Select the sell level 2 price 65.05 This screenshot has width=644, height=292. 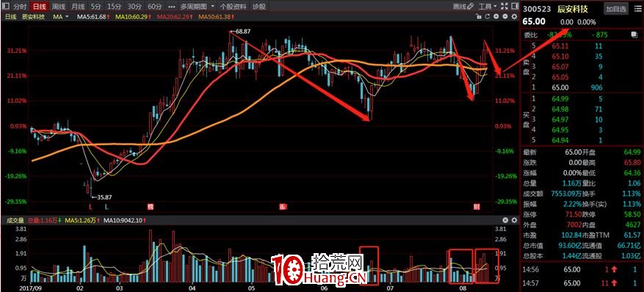[x=560, y=77]
